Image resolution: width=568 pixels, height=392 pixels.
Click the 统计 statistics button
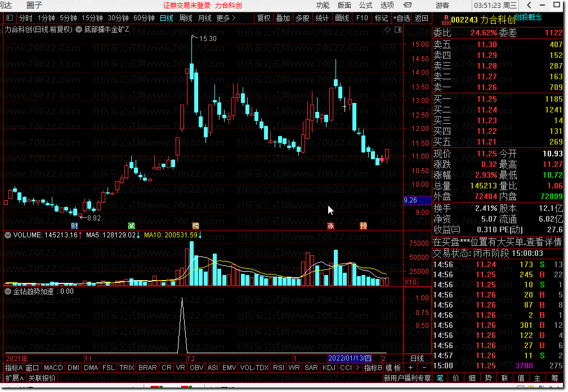pyautogui.click(x=322, y=18)
